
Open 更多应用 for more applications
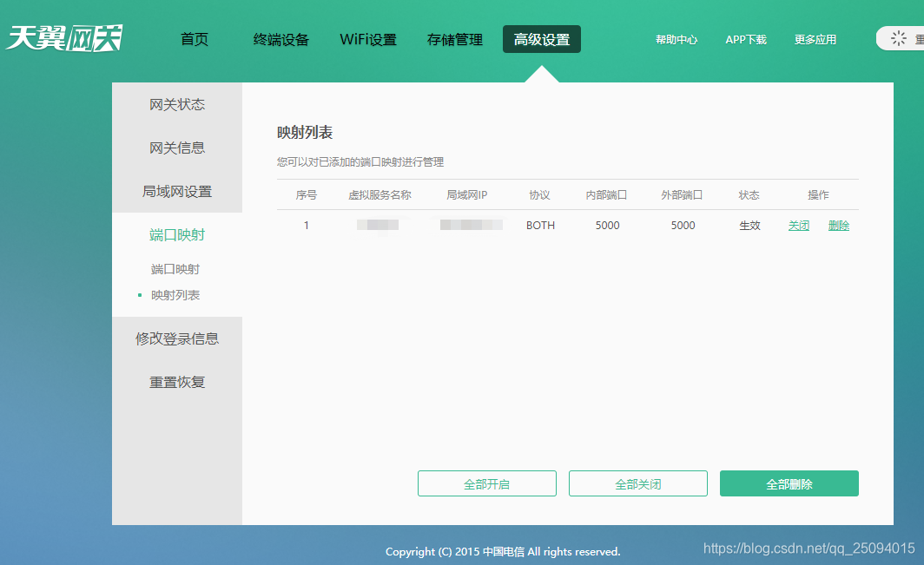coord(815,38)
